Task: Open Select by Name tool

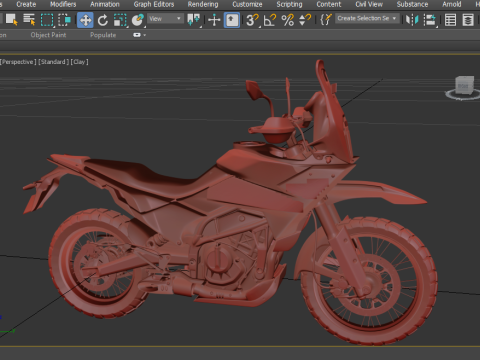Action: click(29, 20)
